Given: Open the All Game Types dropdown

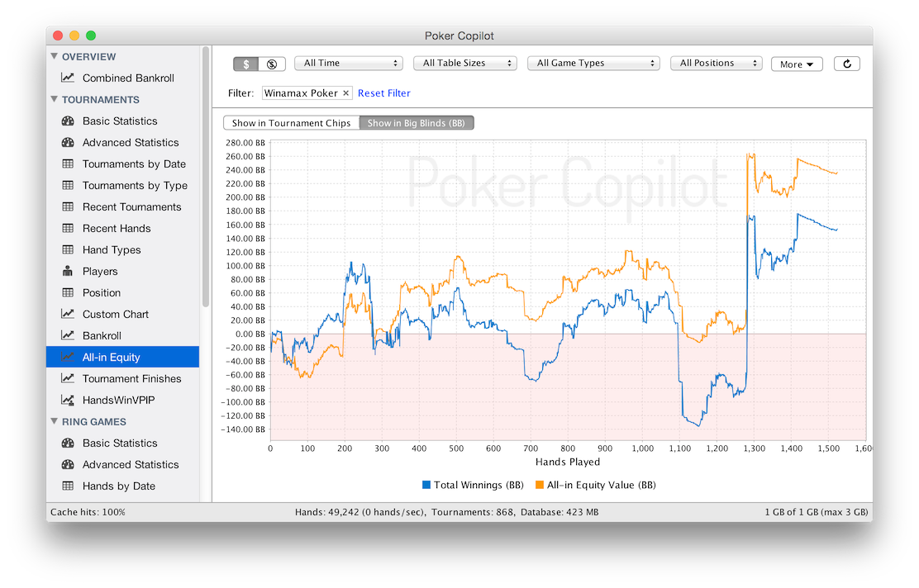Looking at the screenshot, I should pos(593,64).
